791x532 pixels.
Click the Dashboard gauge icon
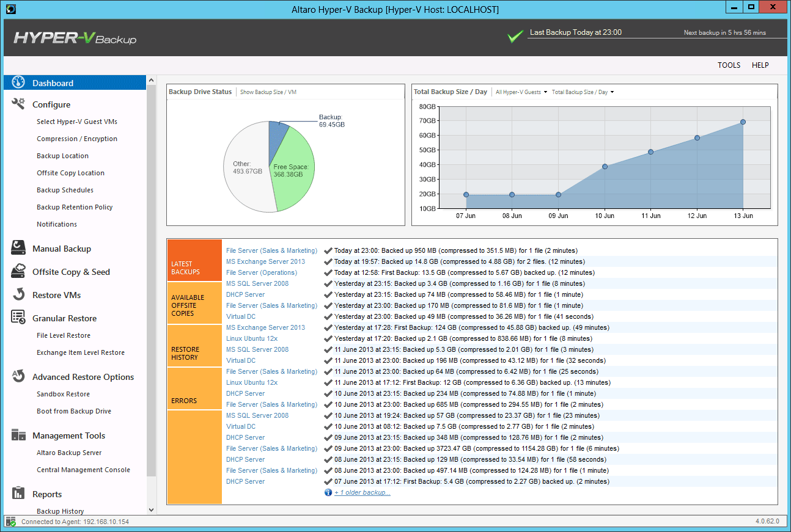[x=18, y=82]
